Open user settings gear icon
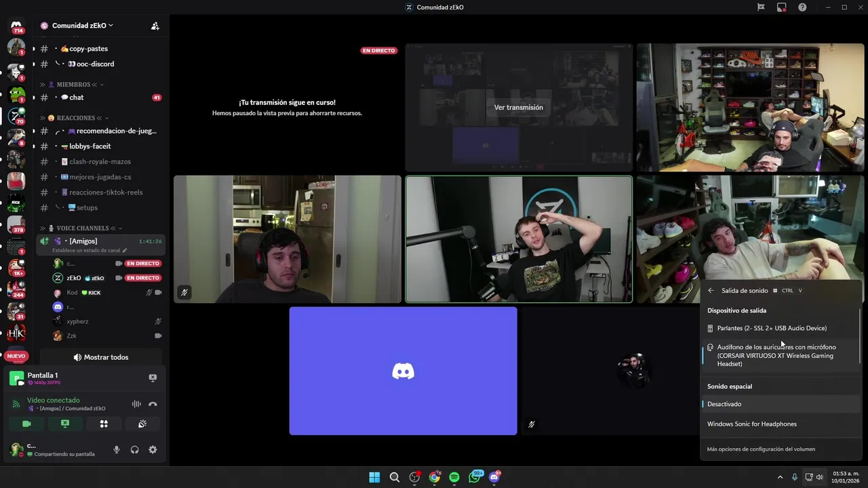The height and width of the screenshot is (488, 868). (153, 449)
